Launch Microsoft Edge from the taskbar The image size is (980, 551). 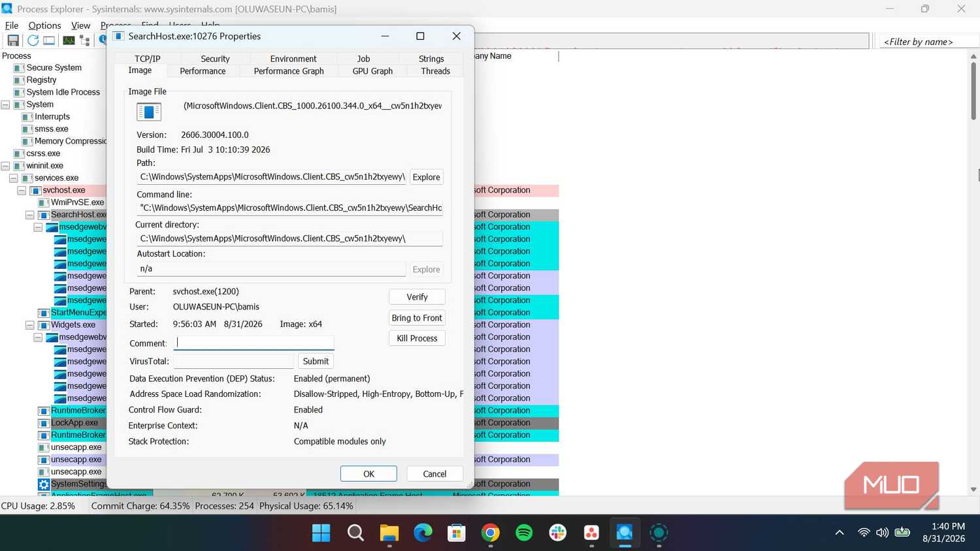coord(423,533)
